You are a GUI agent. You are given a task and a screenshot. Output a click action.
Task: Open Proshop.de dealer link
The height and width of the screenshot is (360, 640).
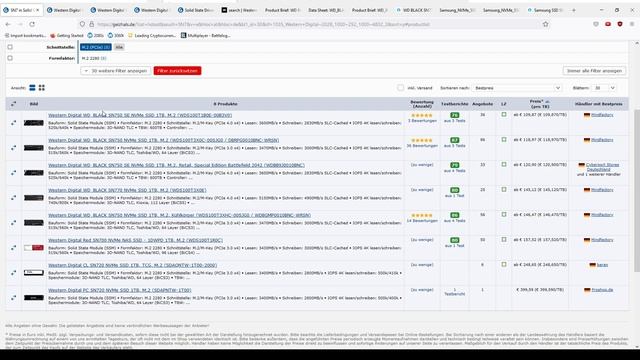602,290
